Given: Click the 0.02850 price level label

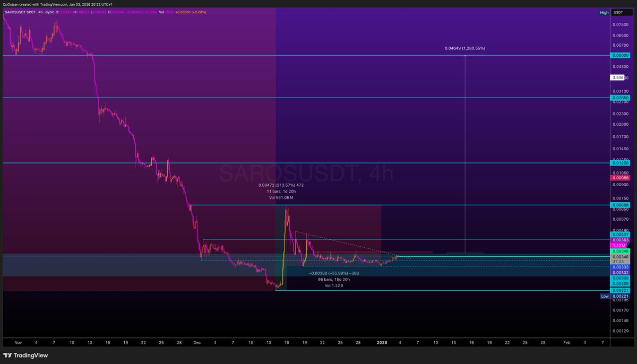Looking at the screenshot, I should pyautogui.click(x=621, y=98).
